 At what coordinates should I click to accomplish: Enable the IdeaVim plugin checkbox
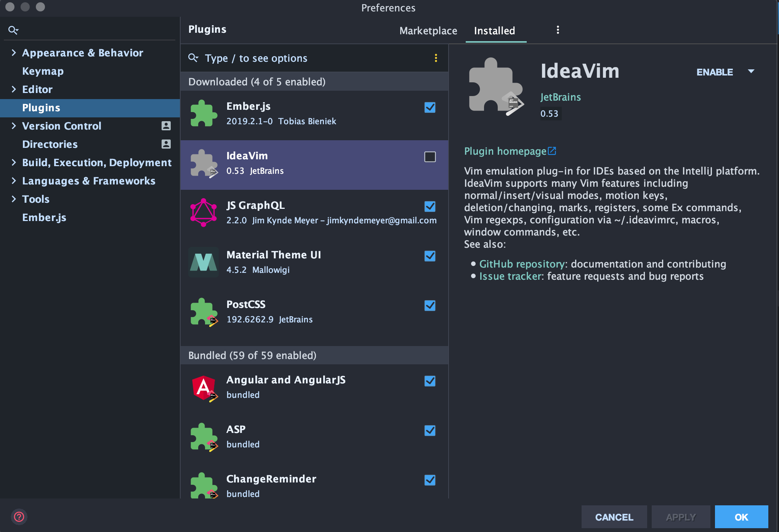[430, 156]
